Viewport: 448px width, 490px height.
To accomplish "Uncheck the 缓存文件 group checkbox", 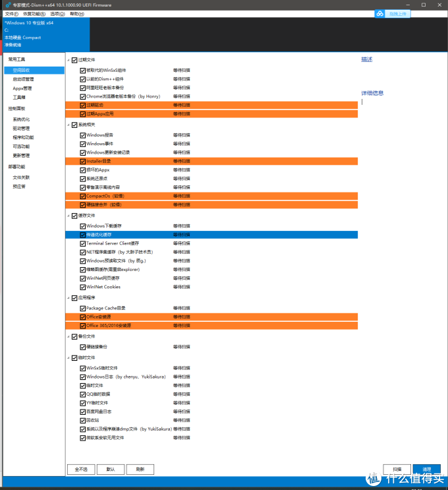I will coord(74,216).
